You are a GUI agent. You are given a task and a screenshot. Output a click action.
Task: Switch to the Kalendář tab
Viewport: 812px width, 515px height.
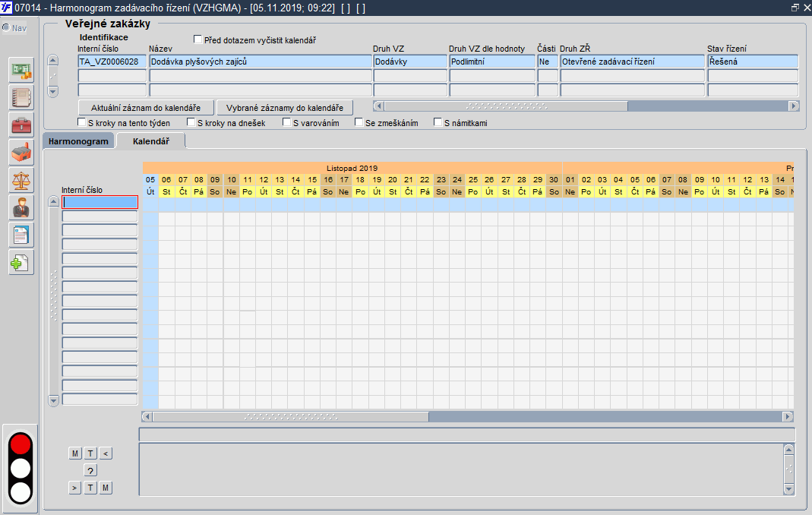(x=150, y=141)
